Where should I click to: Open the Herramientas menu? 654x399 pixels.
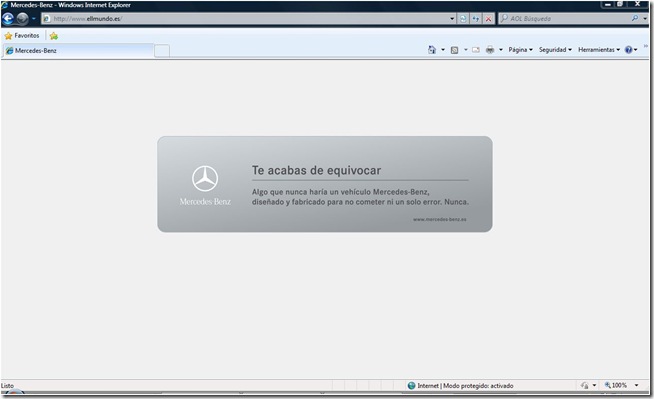(599, 50)
